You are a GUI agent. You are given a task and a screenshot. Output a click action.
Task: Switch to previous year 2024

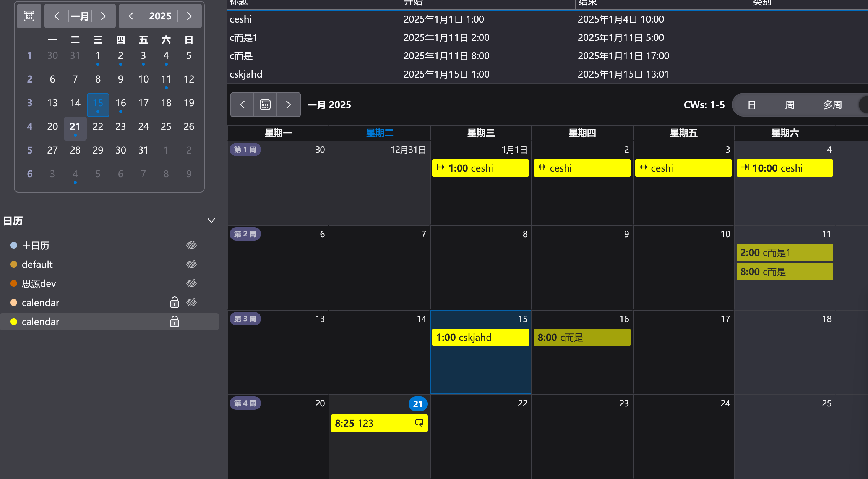(131, 16)
